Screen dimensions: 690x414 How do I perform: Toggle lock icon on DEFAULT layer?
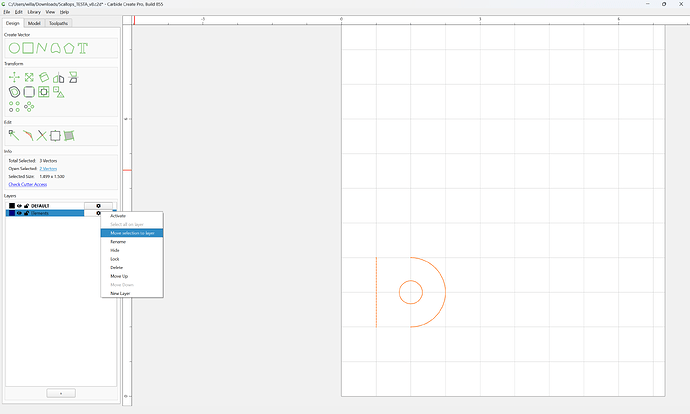[x=26, y=206]
